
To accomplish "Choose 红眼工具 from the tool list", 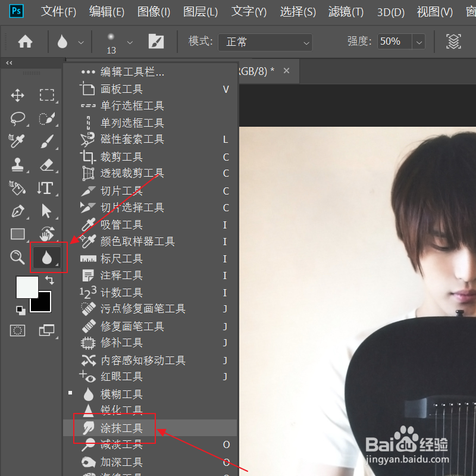I will [150, 377].
